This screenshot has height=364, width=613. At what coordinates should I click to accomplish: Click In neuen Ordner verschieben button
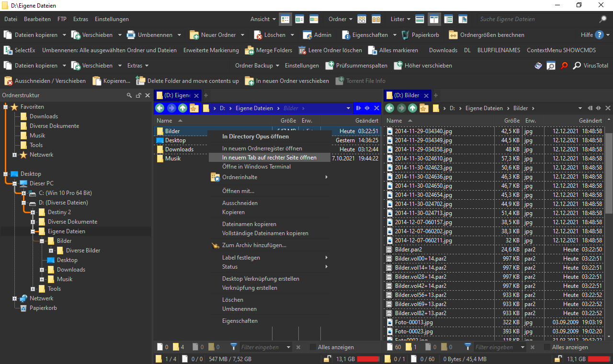(287, 81)
